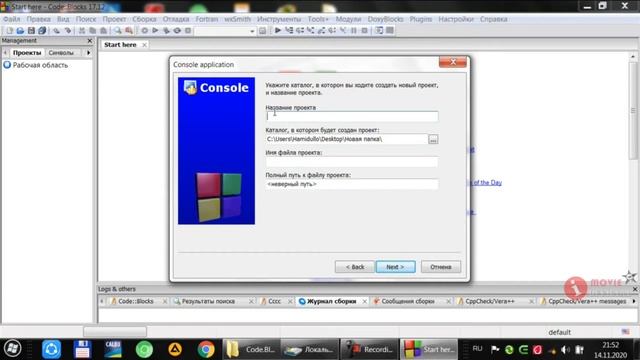Switch to the Символы management tab
This screenshot has width=640, height=360.
click(x=61, y=53)
